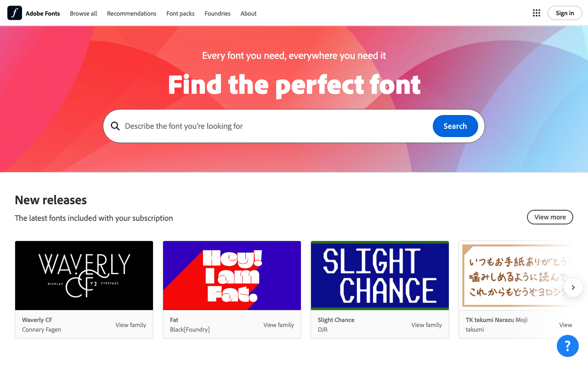Screen dimensions: 588x368
Task: Open the apps grid icon
Action: [x=537, y=13]
